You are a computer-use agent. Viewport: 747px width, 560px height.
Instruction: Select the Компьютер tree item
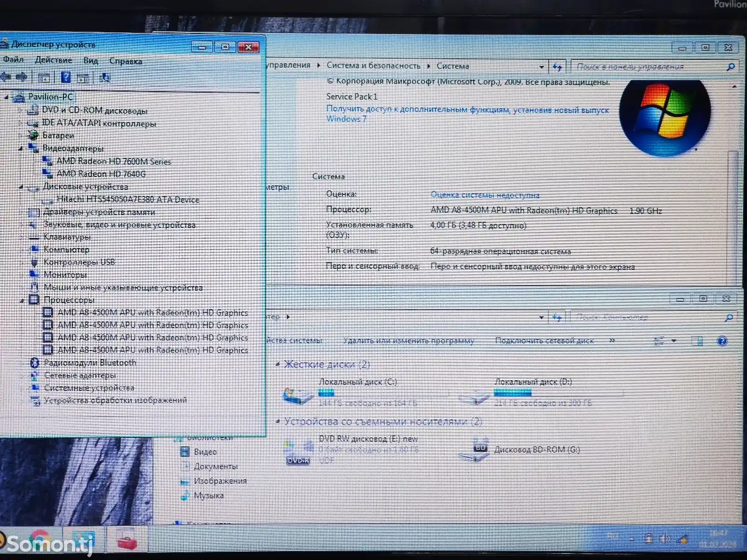[66, 250]
